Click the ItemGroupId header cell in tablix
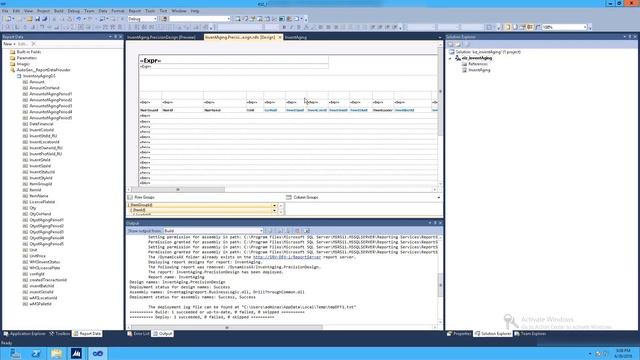This screenshot has width=640, height=360. pos(150,110)
